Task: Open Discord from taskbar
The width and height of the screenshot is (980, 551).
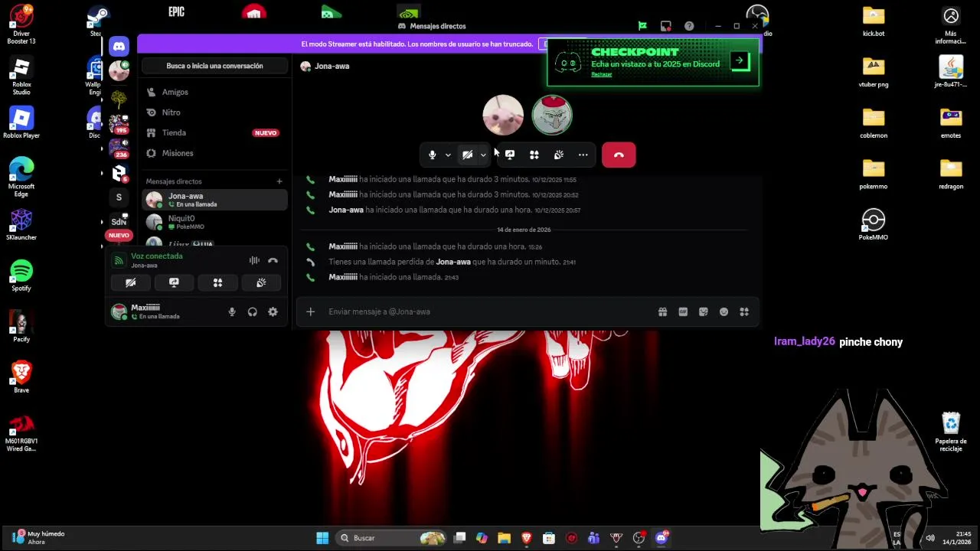Action: click(x=661, y=538)
